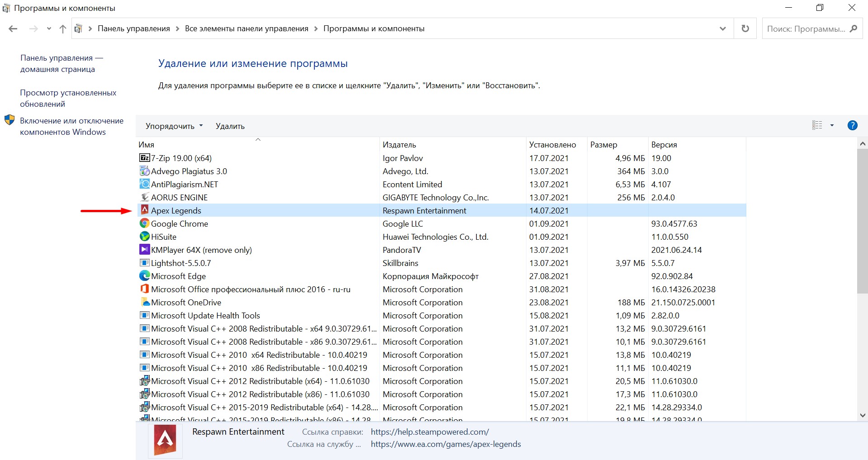The image size is (868, 460).
Task: Click the view mode icon
Action: [817, 125]
